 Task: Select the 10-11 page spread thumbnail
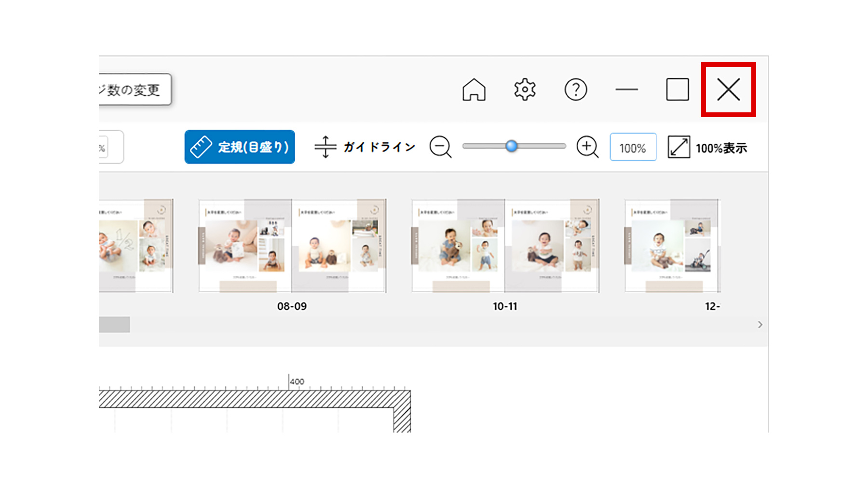(505, 245)
